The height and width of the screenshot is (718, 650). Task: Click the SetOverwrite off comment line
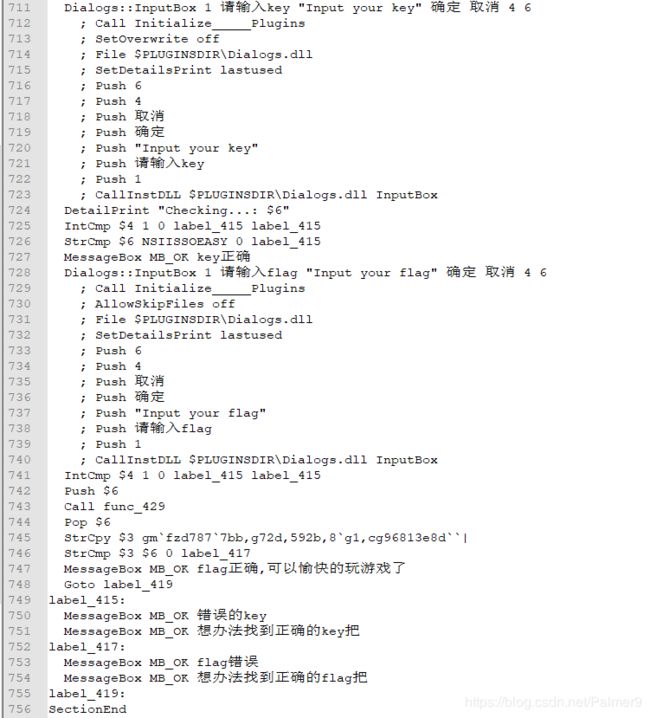point(150,39)
